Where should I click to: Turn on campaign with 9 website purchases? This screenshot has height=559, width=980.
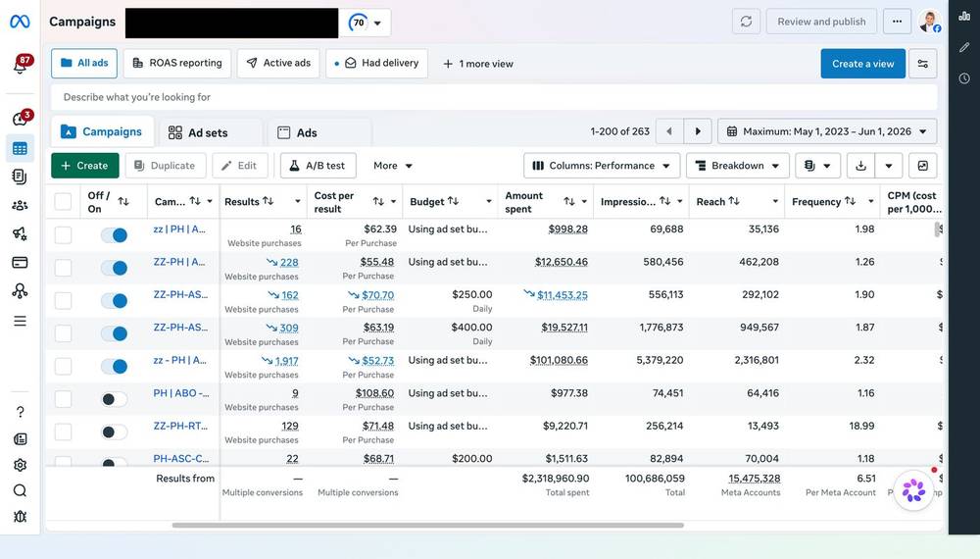coord(115,399)
